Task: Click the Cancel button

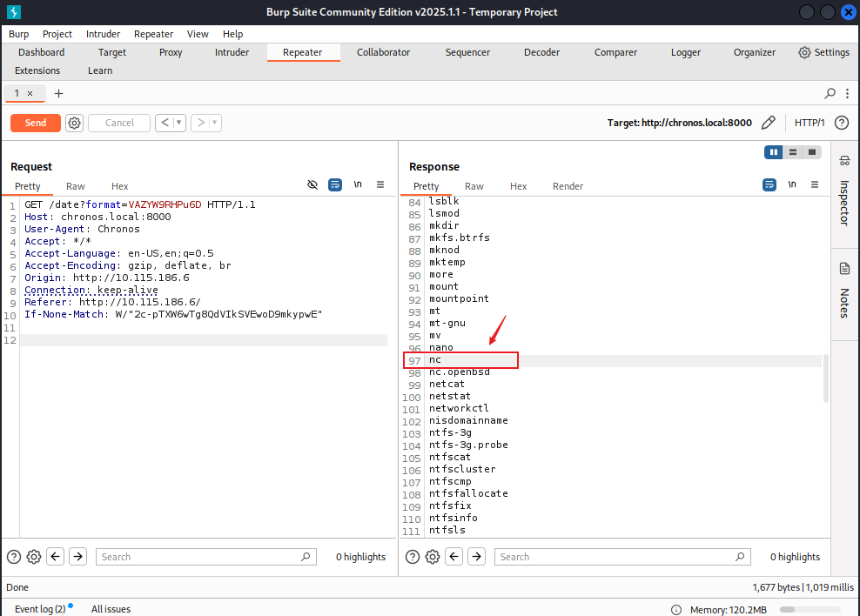Action: 119,123
